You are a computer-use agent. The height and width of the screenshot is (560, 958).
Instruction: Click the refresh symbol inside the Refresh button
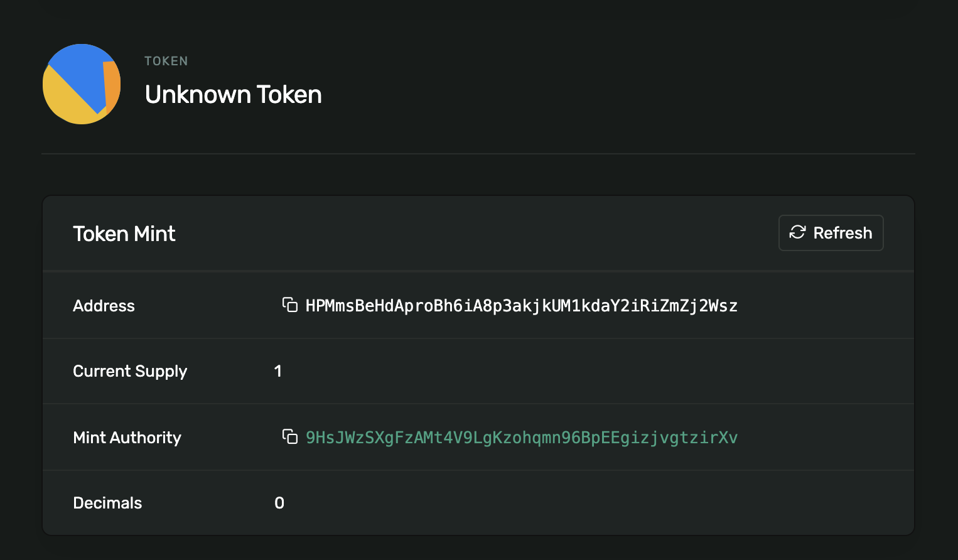click(797, 232)
